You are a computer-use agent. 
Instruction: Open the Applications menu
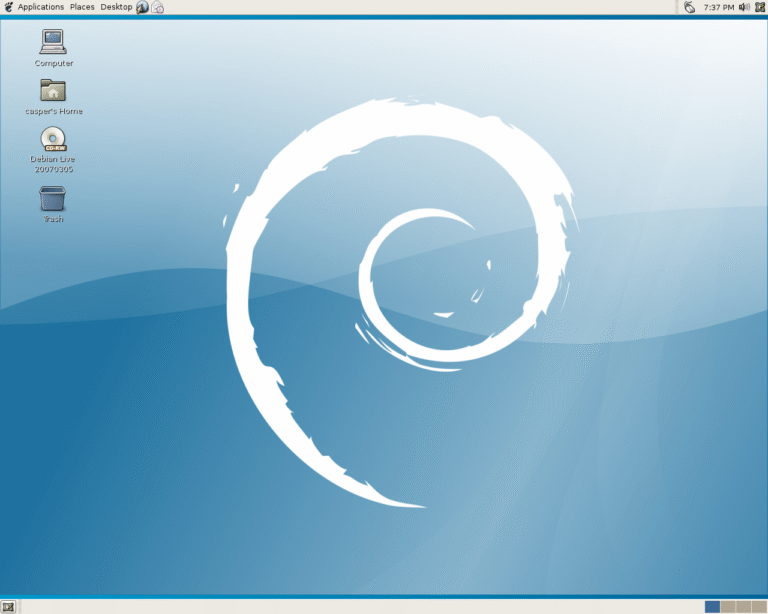tap(40, 7)
